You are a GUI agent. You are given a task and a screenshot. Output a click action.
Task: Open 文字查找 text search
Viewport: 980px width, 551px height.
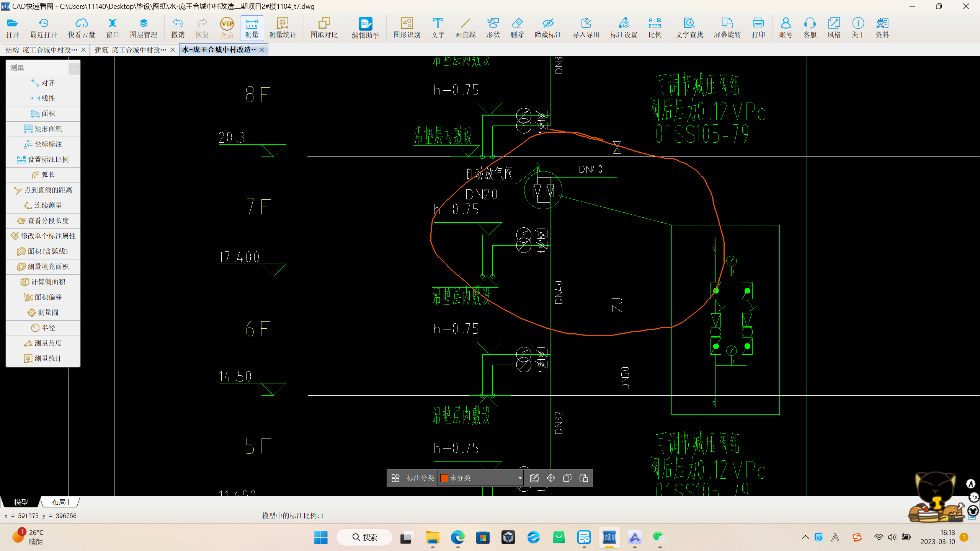pyautogui.click(x=689, y=28)
